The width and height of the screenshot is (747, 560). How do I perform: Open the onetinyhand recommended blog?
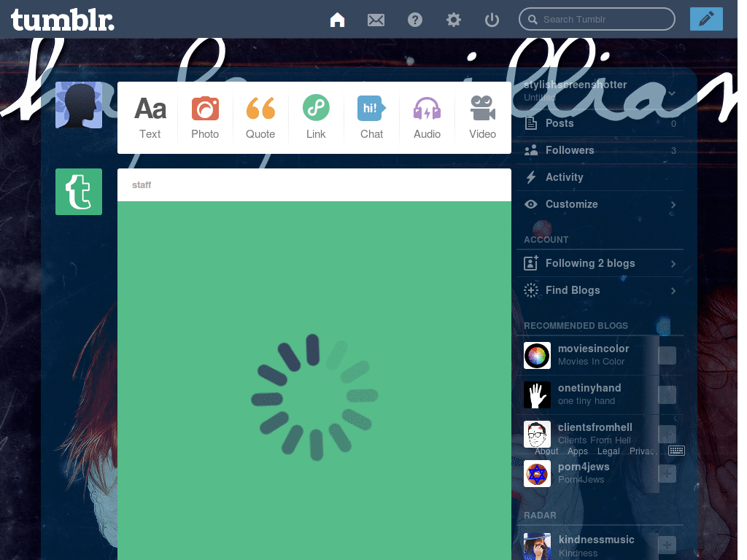(589, 388)
